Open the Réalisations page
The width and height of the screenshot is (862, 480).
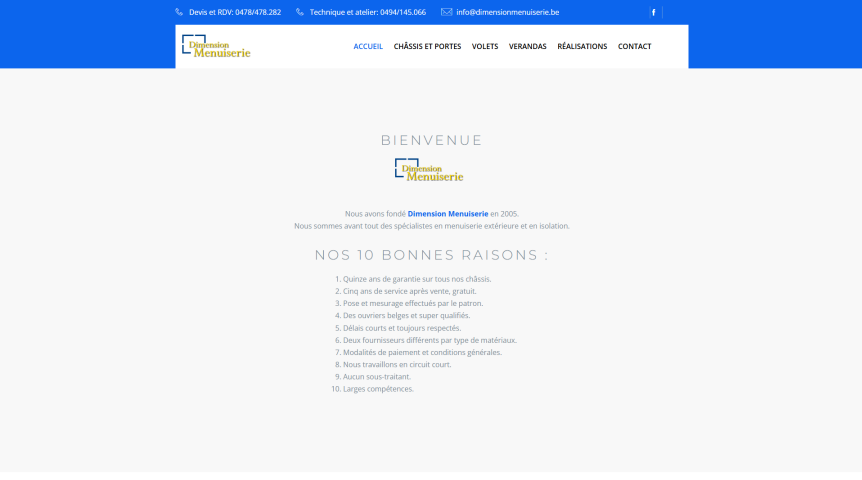[x=582, y=46]
